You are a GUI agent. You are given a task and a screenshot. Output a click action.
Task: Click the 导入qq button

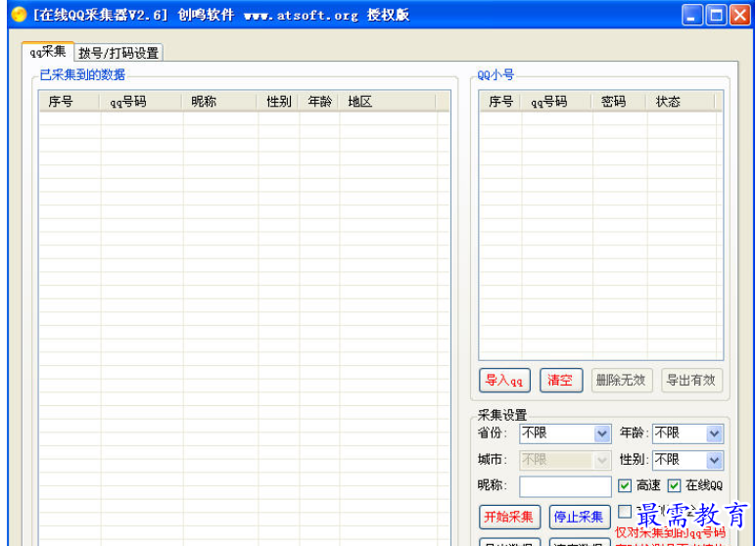(504, 381)
